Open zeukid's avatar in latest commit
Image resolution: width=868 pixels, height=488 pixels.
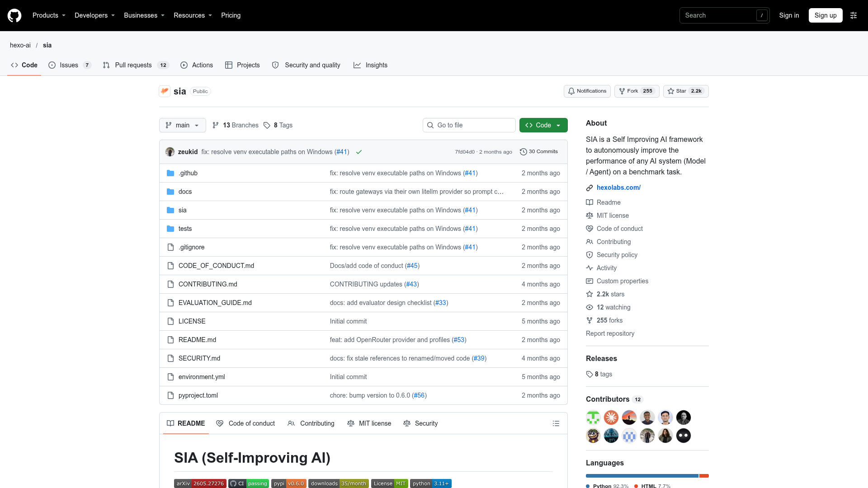(170, 152)
